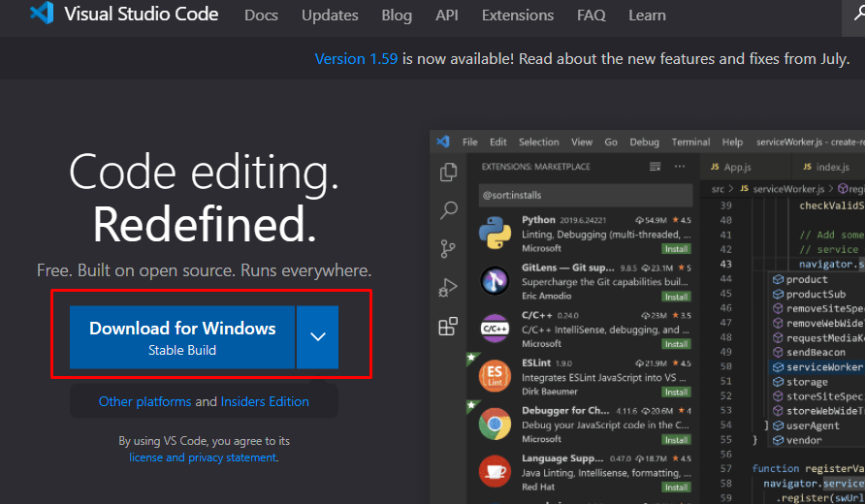Open the View menu in editor
This screenshot has width=865, height=504.
tap(582, 142)
